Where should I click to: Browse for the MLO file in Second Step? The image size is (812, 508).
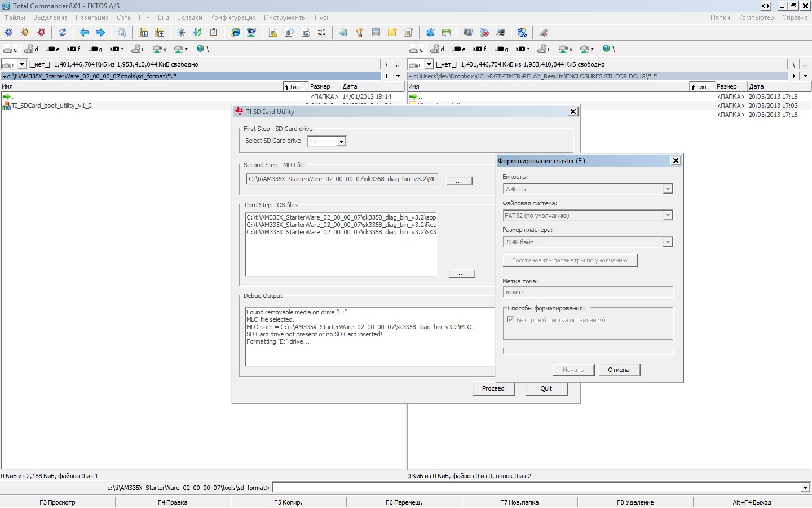point(459,181)
